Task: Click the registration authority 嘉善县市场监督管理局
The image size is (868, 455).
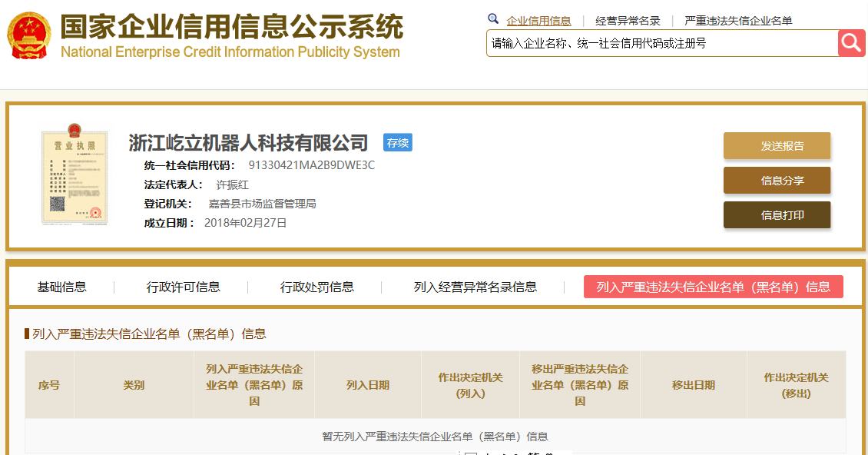Action: pos(263,204)
